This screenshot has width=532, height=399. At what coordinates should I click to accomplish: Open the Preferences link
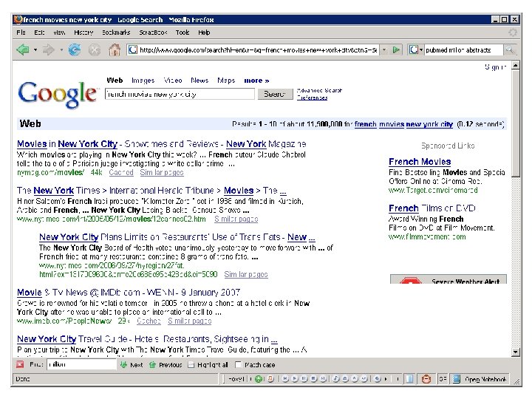point(312,98)
